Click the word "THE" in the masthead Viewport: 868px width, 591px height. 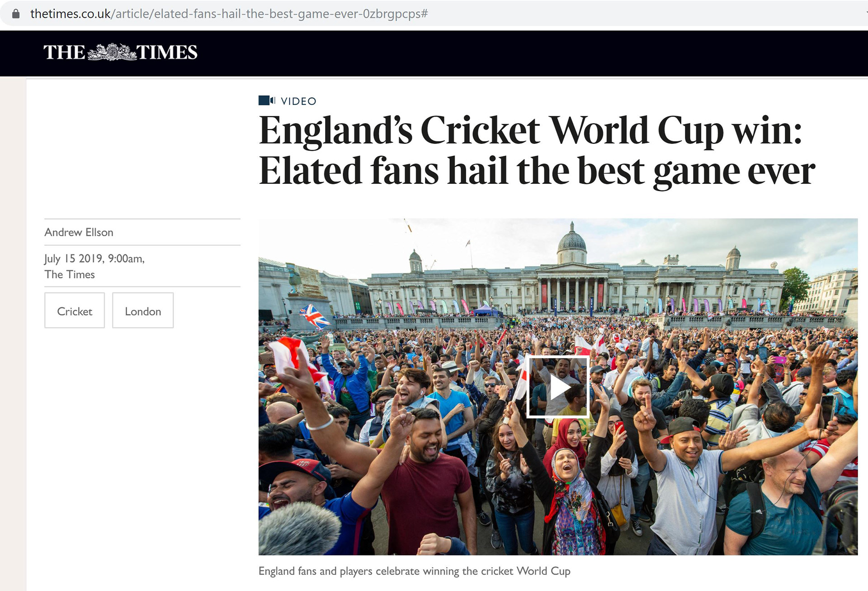click(x=64, y=52)
